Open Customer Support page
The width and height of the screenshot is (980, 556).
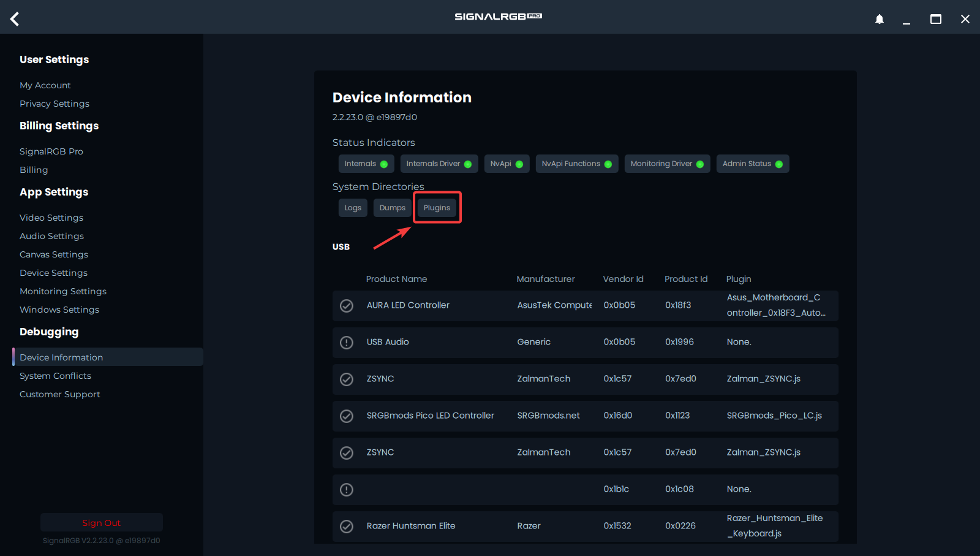coord(59,394)
